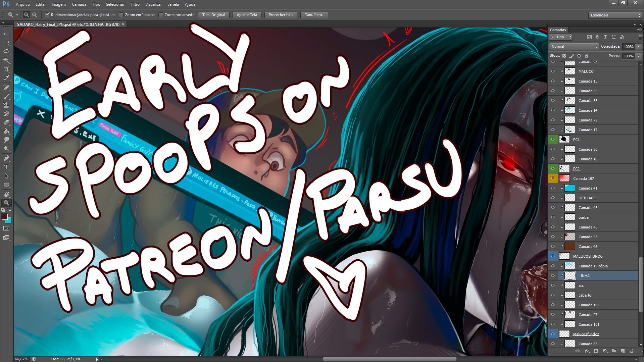Open the Normal blend mode dropdown
The height and width of the screenshot is (362, 644).
pyautogui.click(x=574, y=46)
